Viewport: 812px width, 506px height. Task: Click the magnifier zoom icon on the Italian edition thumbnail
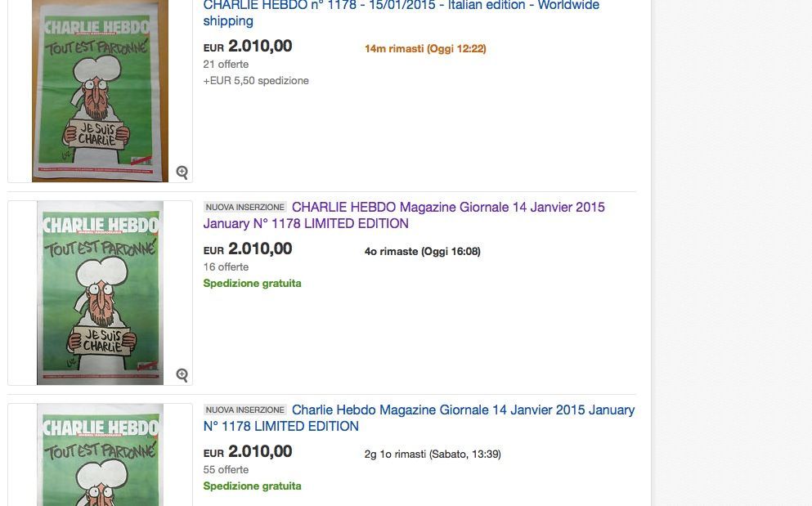click(x=182, y=172)
